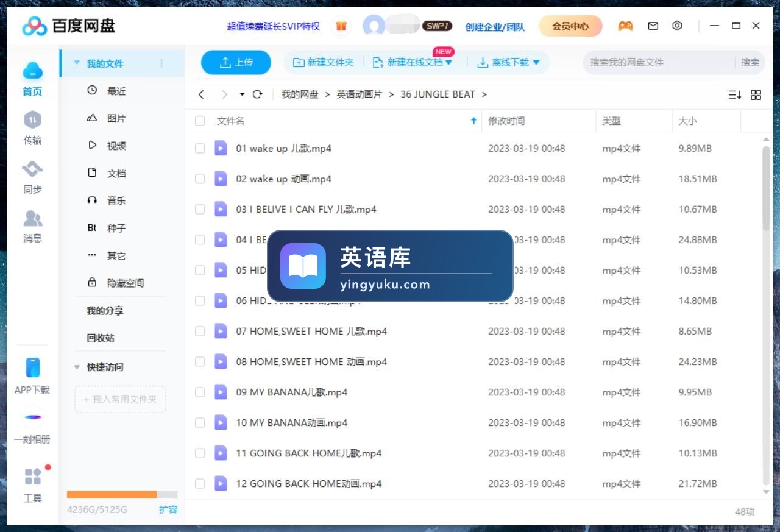780x532 pixels.
Task: Open the 同步 sync section
Action: (32, 177)
